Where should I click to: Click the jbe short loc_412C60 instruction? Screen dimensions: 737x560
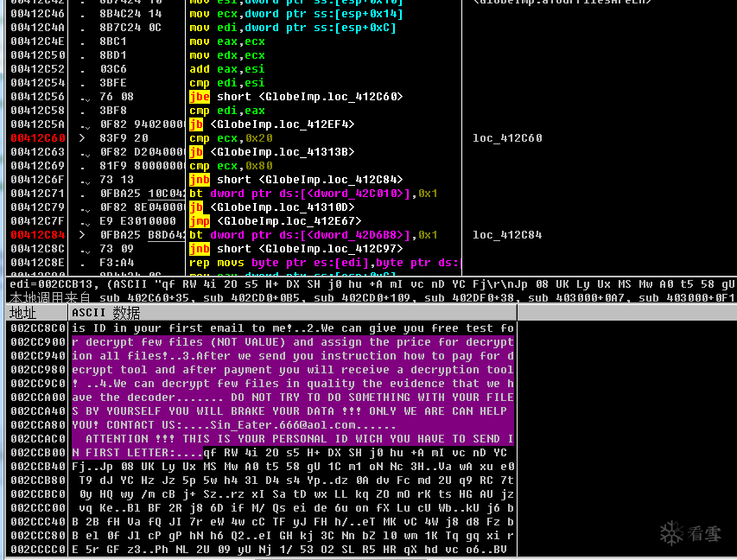pyautogui.click(x=296, y=97)
